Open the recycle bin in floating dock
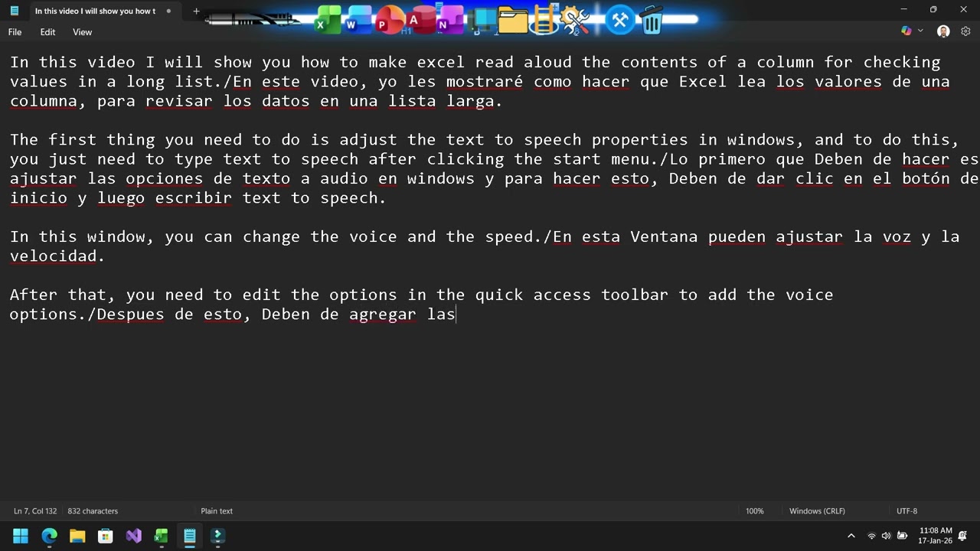 point(652,21)
